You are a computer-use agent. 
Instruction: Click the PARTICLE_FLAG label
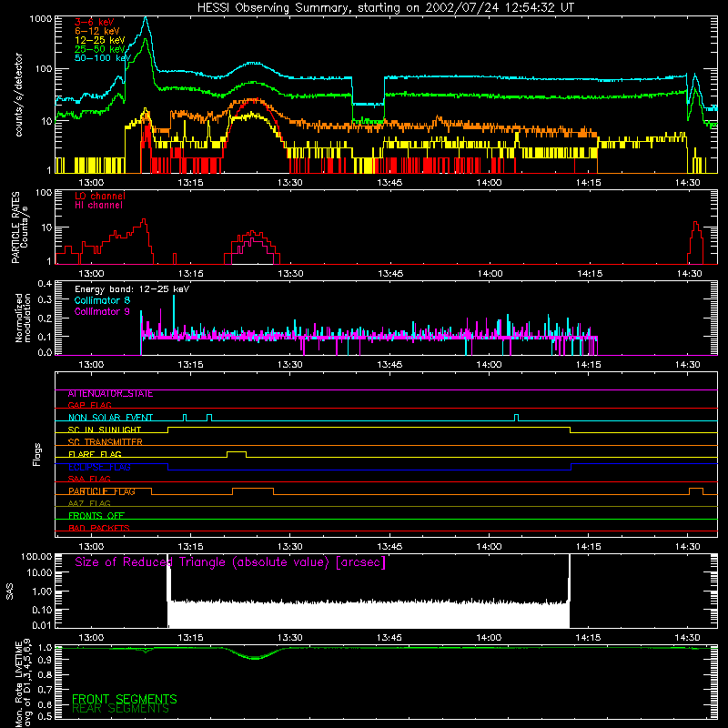point(102,491)
